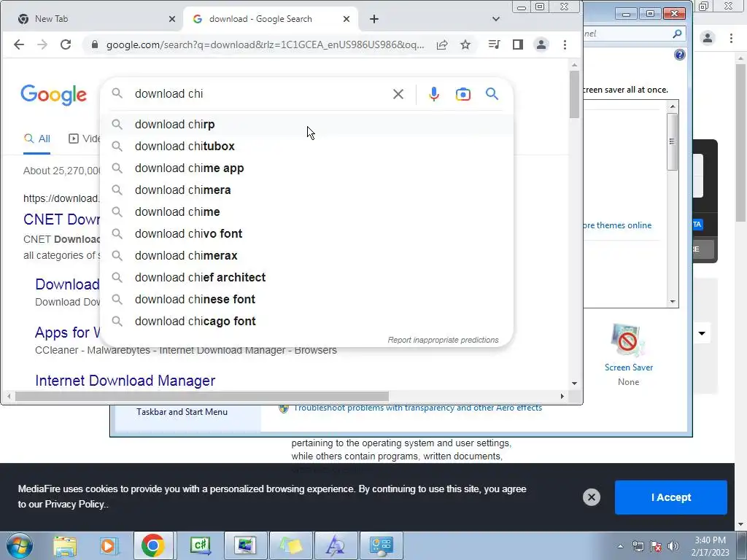Click the clock showing 3:40 PM

point(710,540)
